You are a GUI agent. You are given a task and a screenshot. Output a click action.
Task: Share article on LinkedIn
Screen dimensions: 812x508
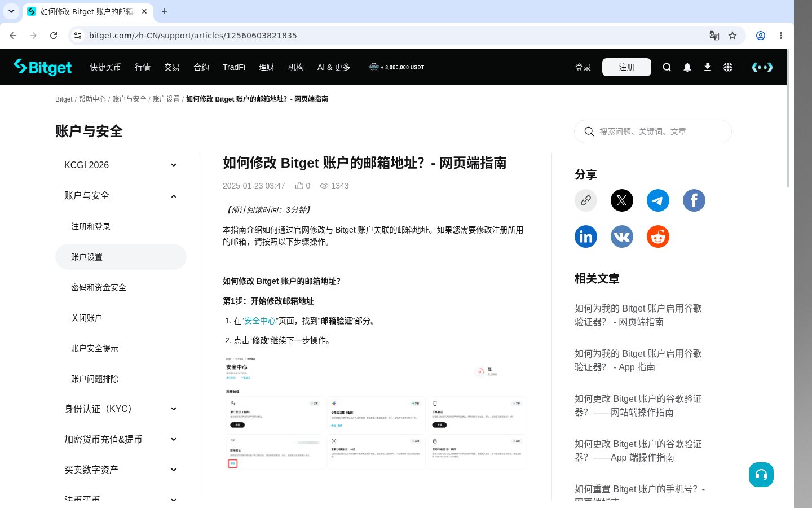[x=586, y=237]
